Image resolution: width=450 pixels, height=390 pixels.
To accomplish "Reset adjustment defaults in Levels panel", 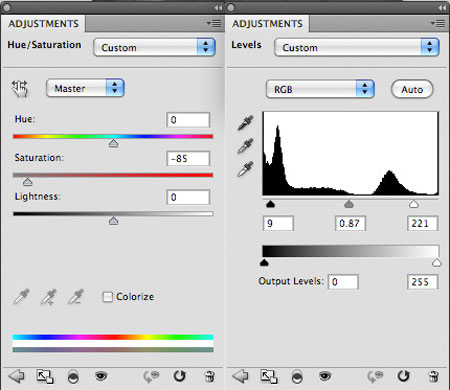I will click(403, 376).
